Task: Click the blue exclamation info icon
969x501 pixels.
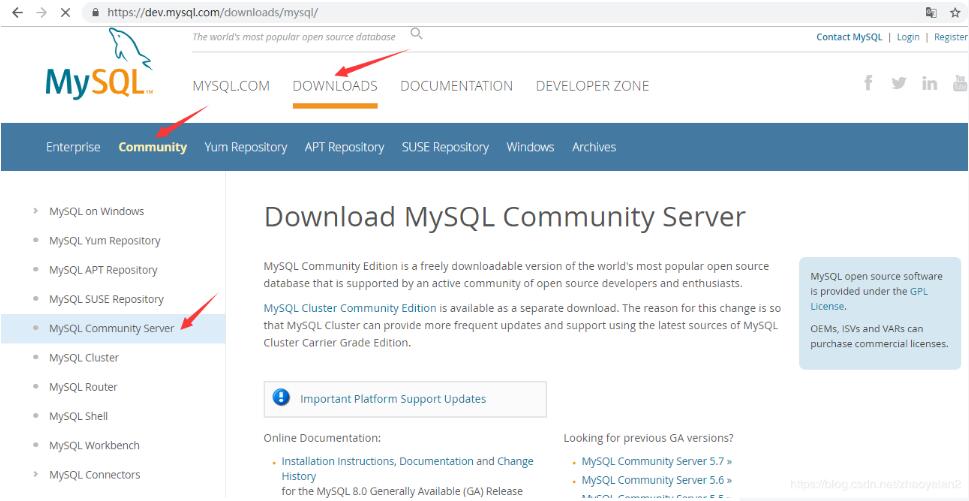Action: coord(281,397)
